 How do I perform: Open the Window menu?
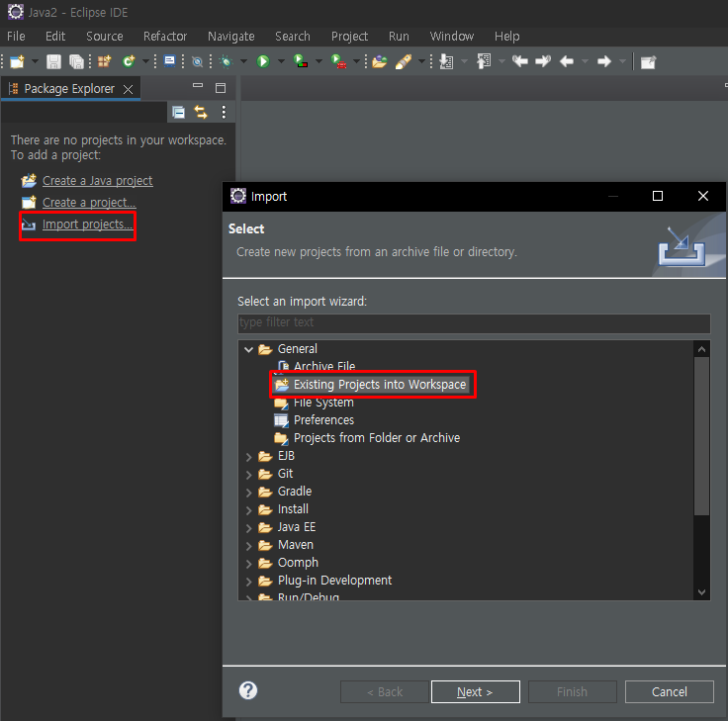pyautogui.click(x=452, y=37)
